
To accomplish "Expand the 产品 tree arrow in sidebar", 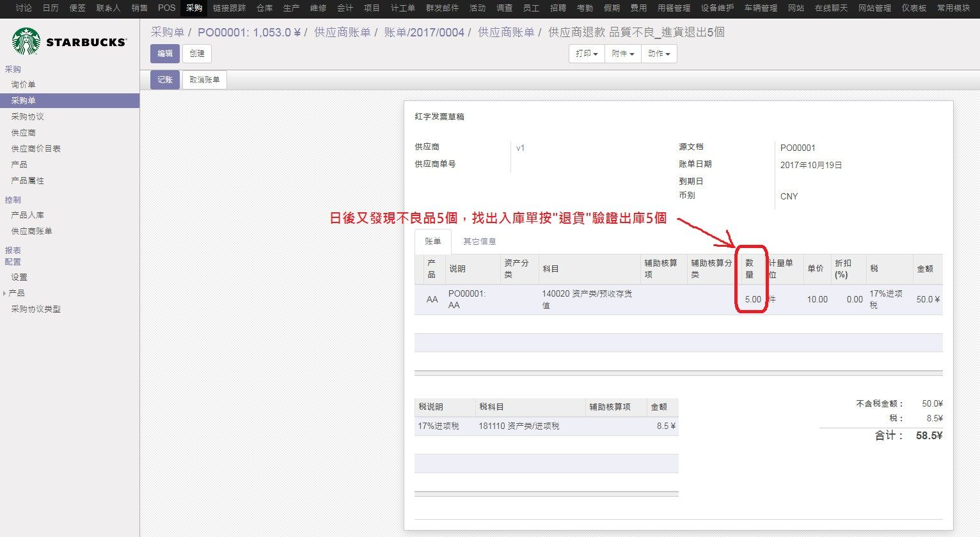I will pyautogui.click(x=4, y=293).
